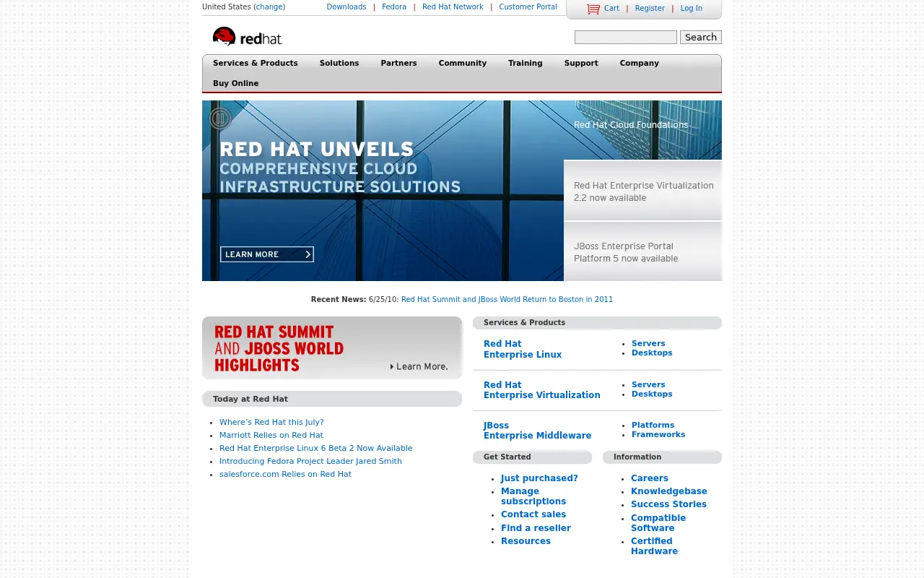Pause the banner slideshow with the pause icon
The height and width of the screenshot is (578, 924).
(220, 118)
